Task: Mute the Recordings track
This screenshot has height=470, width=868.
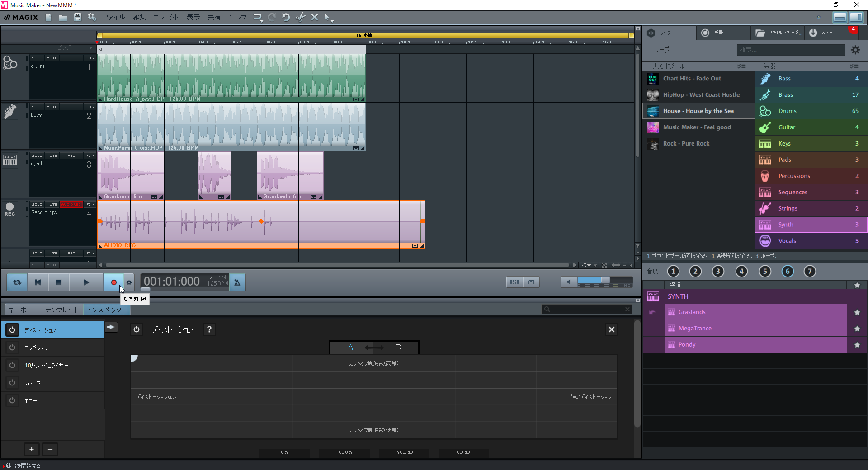Action: [52, 205]
